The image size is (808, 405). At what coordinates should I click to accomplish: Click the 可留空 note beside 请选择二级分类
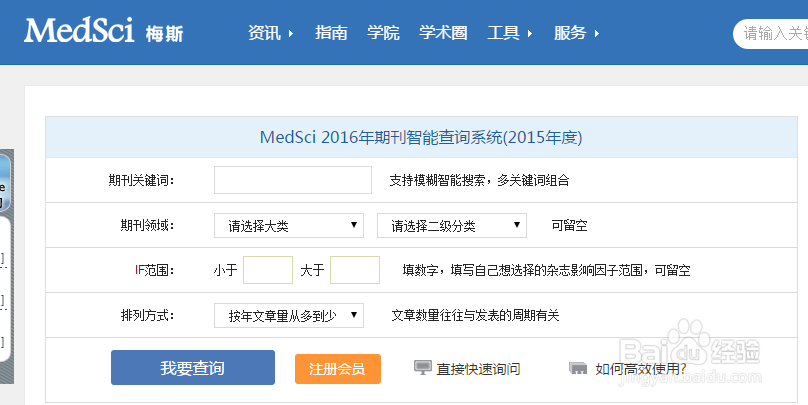click(x=569, y=225)
